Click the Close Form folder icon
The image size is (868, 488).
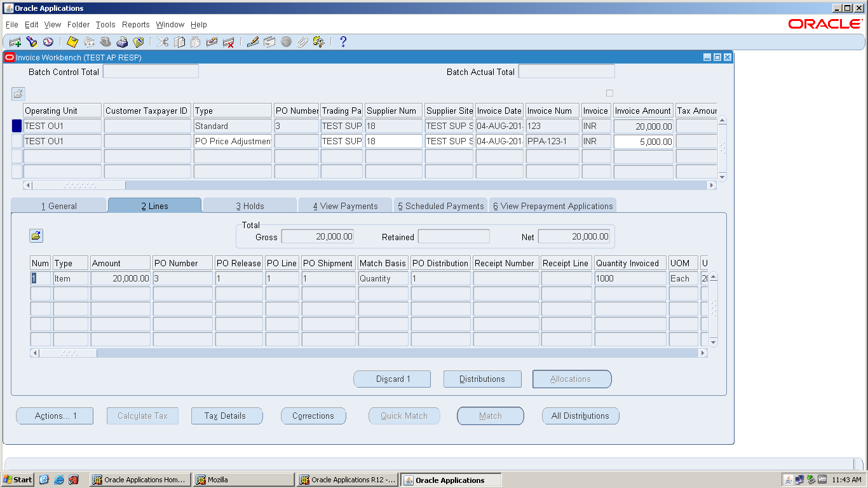pos(139,42)
